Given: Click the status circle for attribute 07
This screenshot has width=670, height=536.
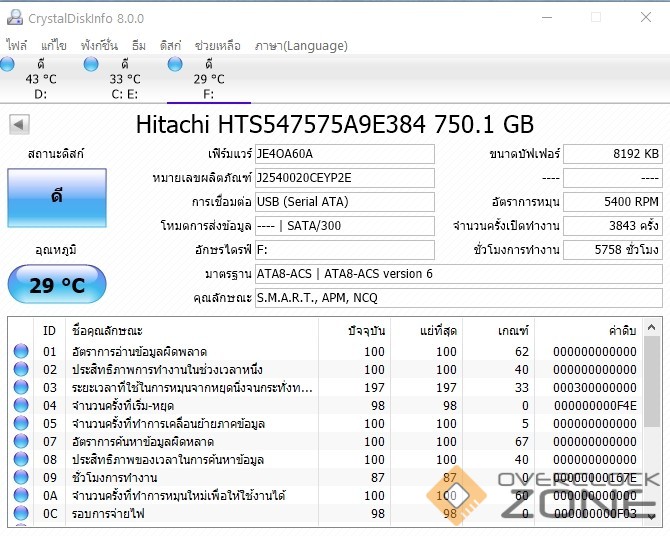Looking at the screenshot, I should point(21,441).
